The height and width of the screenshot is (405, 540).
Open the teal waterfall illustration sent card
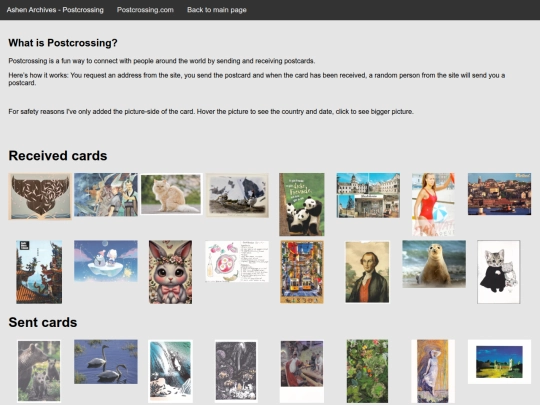coord(170,371)
